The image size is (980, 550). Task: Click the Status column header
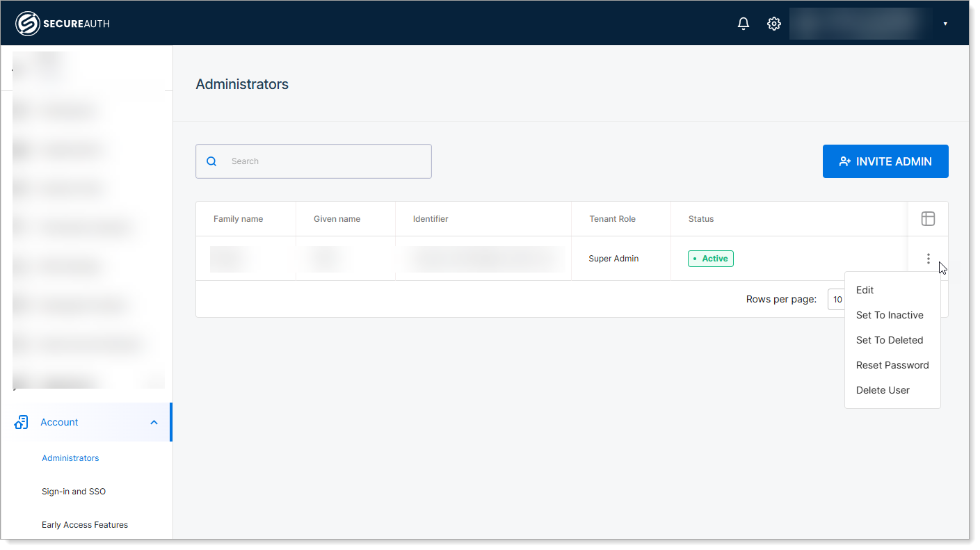pyautogui.click(x=701, y=219)
